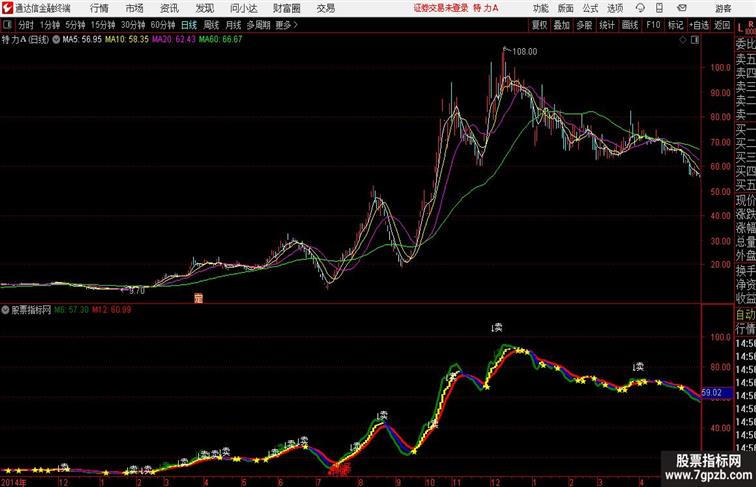Open the 公式 menu
This screenshot has width=756, height=487.
point(590,8)
